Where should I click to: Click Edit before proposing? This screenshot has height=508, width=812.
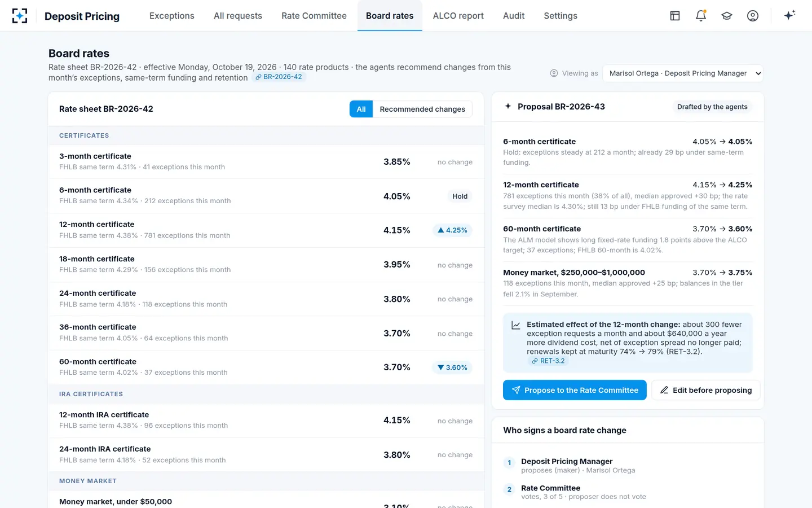coord(705,390)
